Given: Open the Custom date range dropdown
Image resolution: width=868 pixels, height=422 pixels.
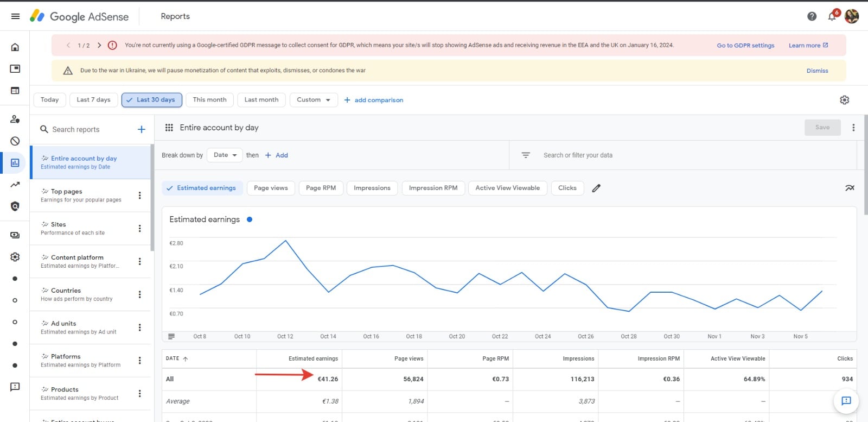Looking at the screenshot, I should tap(314, 100).
